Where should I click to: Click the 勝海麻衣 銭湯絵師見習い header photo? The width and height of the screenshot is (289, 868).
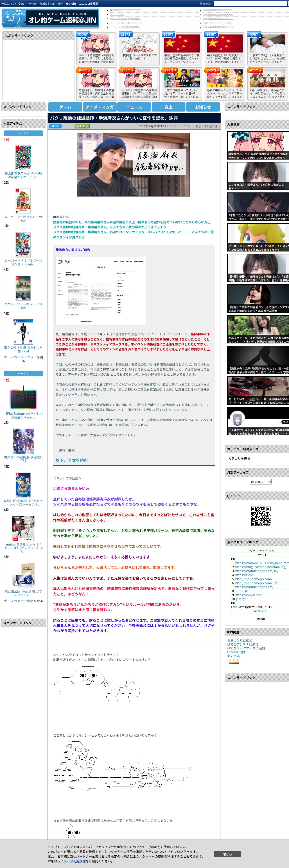point(133,164)
